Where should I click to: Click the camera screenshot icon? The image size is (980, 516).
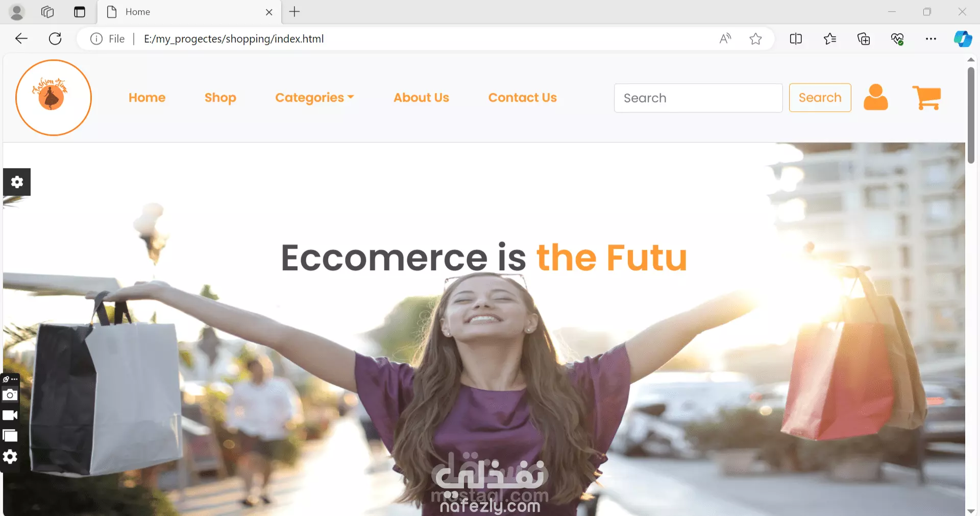click(x=10, y=395)
